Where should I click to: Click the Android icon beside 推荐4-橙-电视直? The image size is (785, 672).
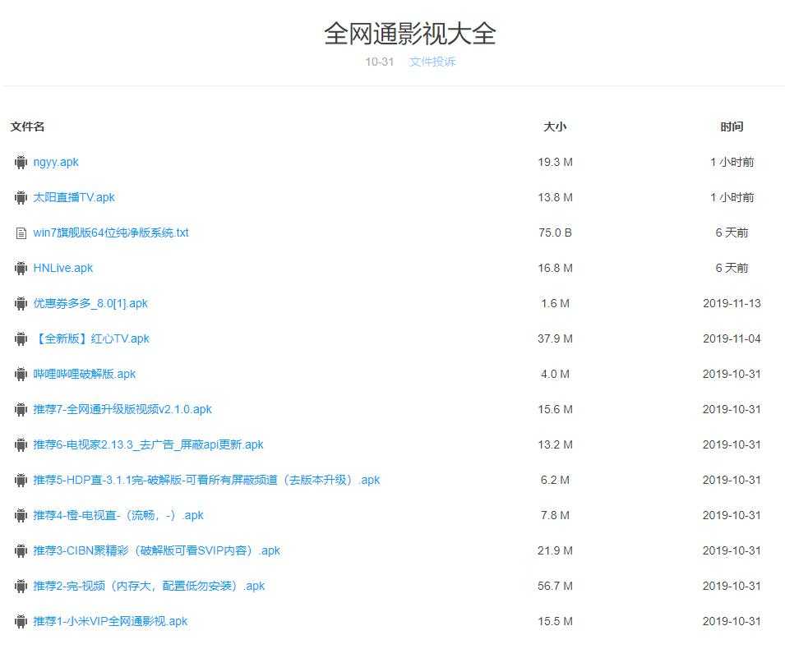tap(21, 515)
